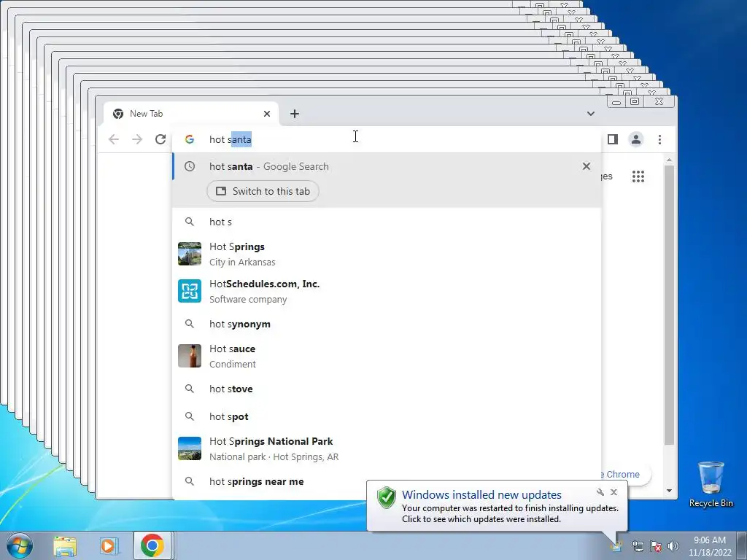This screenshot has width=747, height=560.
Task: Click the forward navigation arrow
Action: coord(137,139)
